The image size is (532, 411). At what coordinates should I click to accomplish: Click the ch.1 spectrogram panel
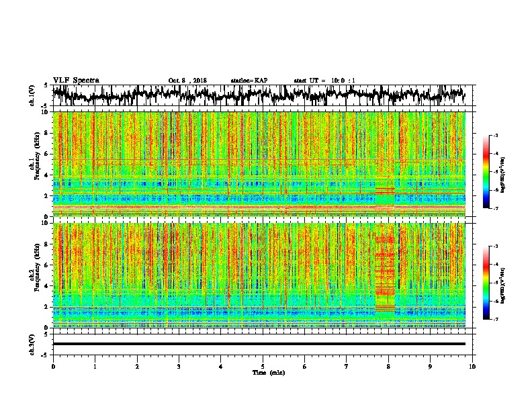coord(259,164)
